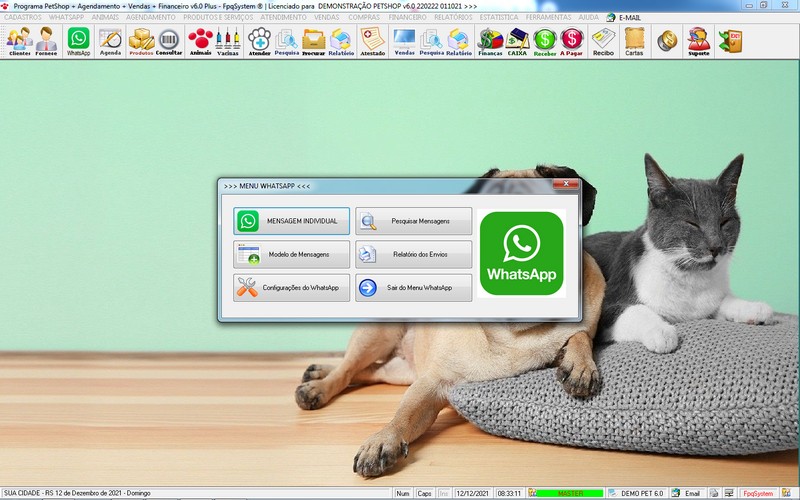Click Sair do Menu WhatsApp
Image resolution: width=800 pixels, height=500 pixels.
tap(414, 288)
